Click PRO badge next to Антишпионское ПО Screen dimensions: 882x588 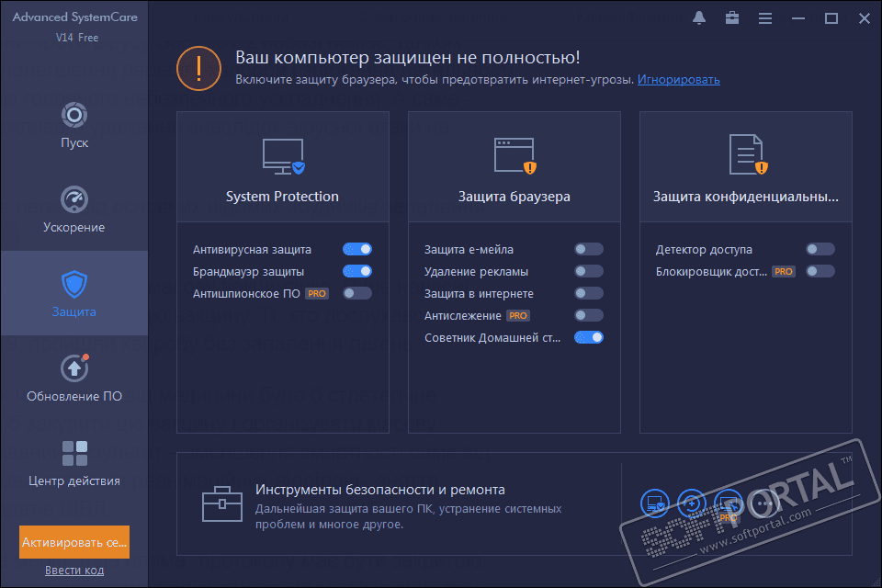317,293
